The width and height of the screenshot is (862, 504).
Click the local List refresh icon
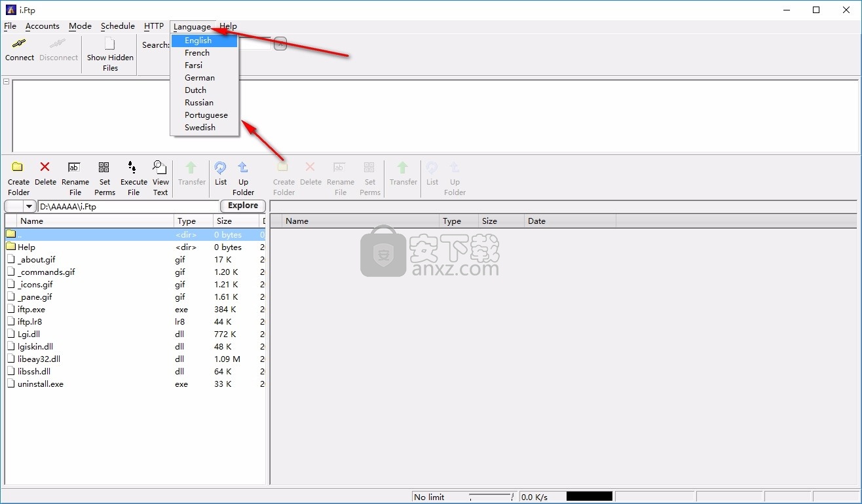(221, 168)
